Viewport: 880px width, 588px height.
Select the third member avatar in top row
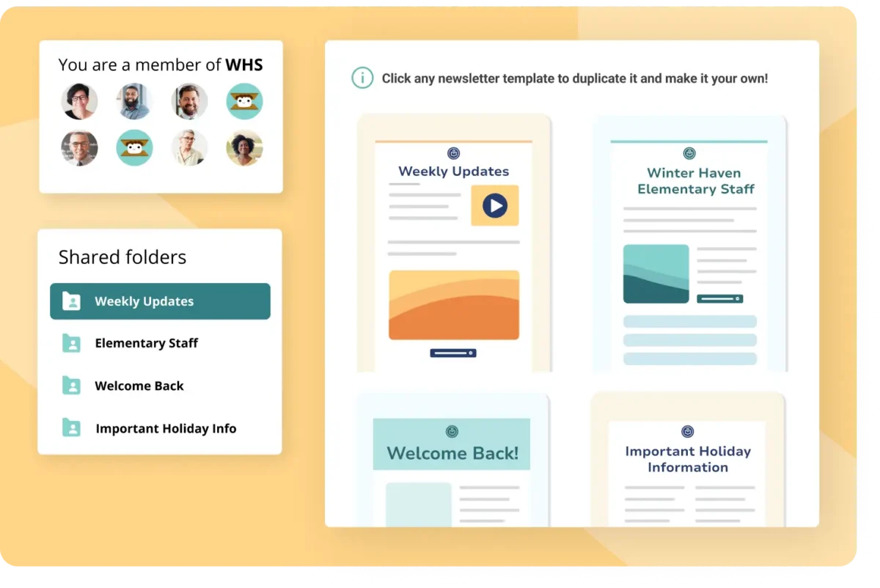[x=189, y=101]
